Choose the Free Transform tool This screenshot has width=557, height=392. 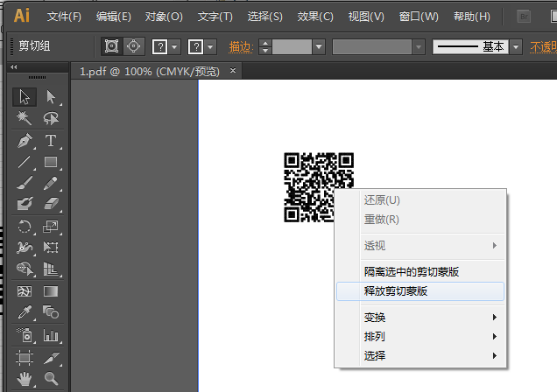tap(51, 248)
